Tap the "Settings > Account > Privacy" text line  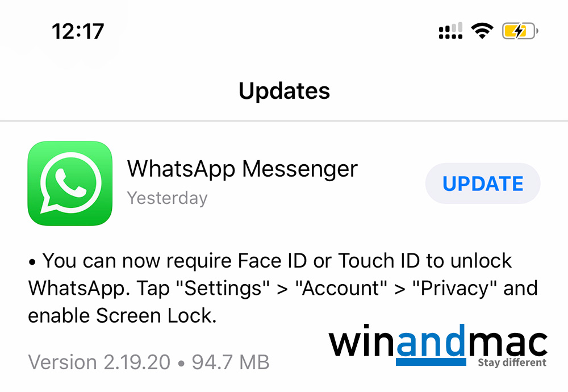pyautogui.click(x=283, y=288)
